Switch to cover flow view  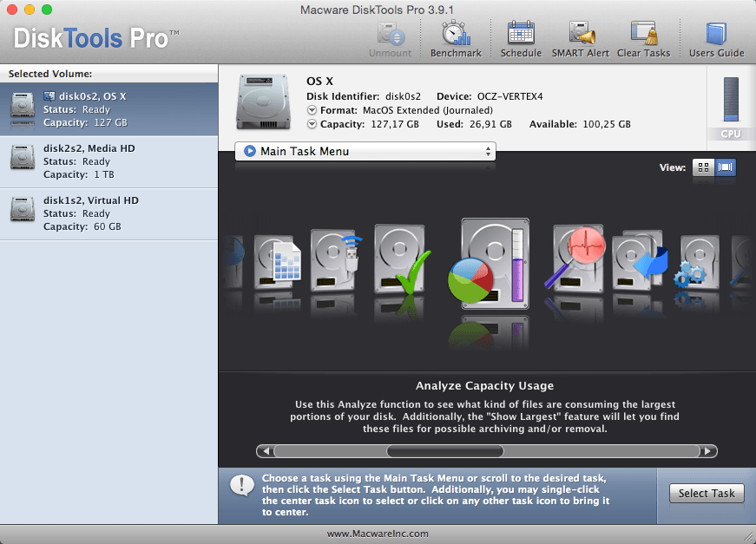click(x=725, y=167)
